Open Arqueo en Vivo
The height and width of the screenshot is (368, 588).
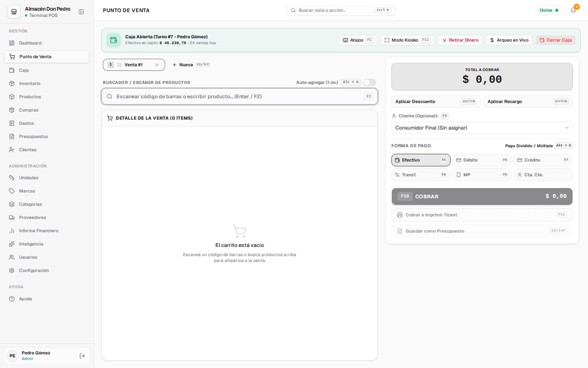click(x=509, y=40)
